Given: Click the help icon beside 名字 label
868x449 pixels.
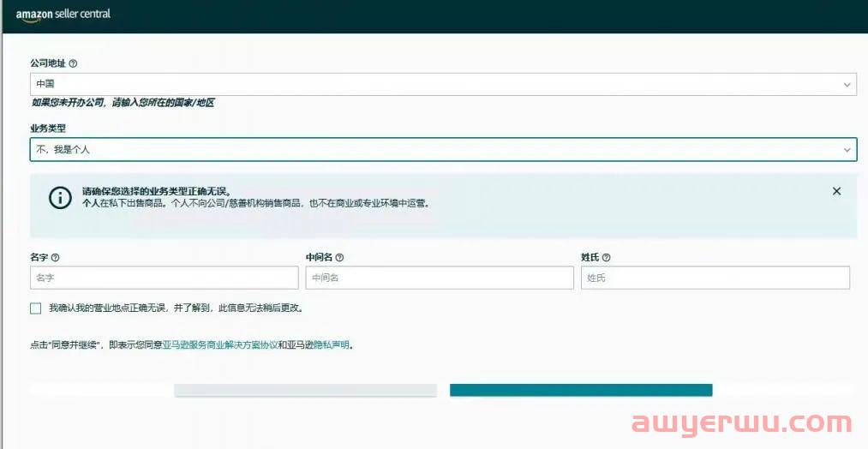Looking at the screenshot, I should (56, 257).
